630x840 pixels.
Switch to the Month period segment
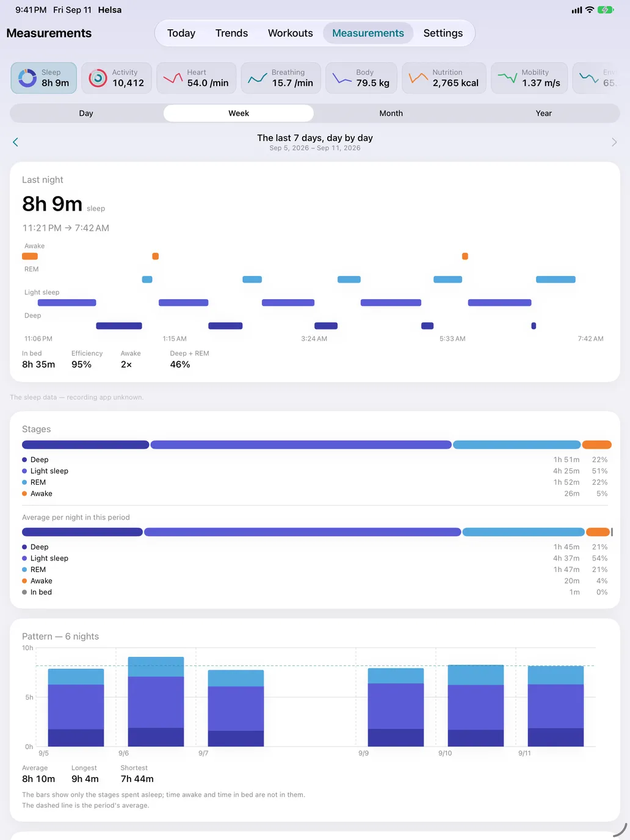point(391,113)
